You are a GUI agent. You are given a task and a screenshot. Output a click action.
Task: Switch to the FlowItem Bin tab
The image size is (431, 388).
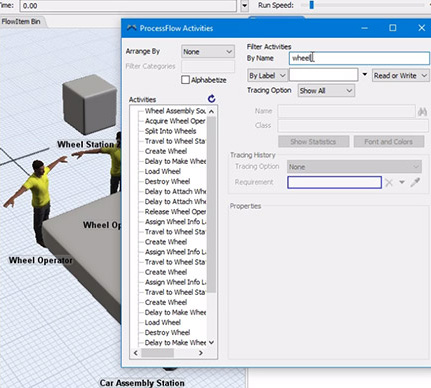[x=21, y=22]
